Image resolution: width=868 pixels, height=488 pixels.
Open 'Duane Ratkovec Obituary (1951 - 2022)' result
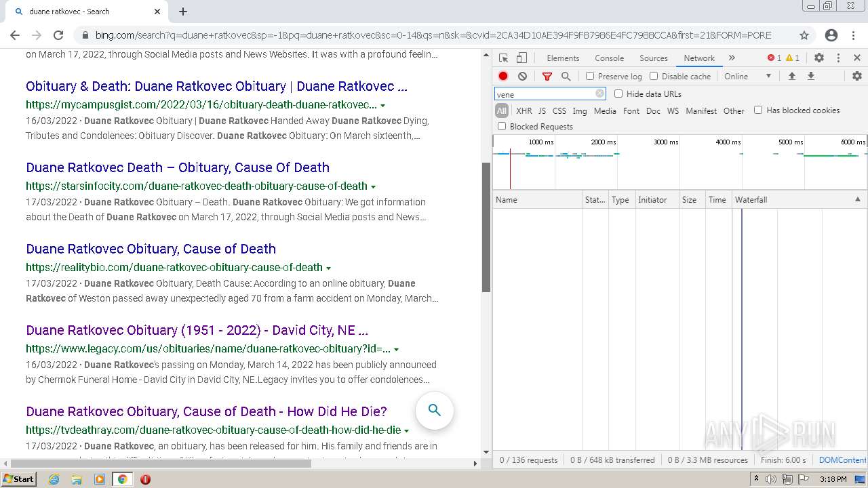click(x=197, y=330)
